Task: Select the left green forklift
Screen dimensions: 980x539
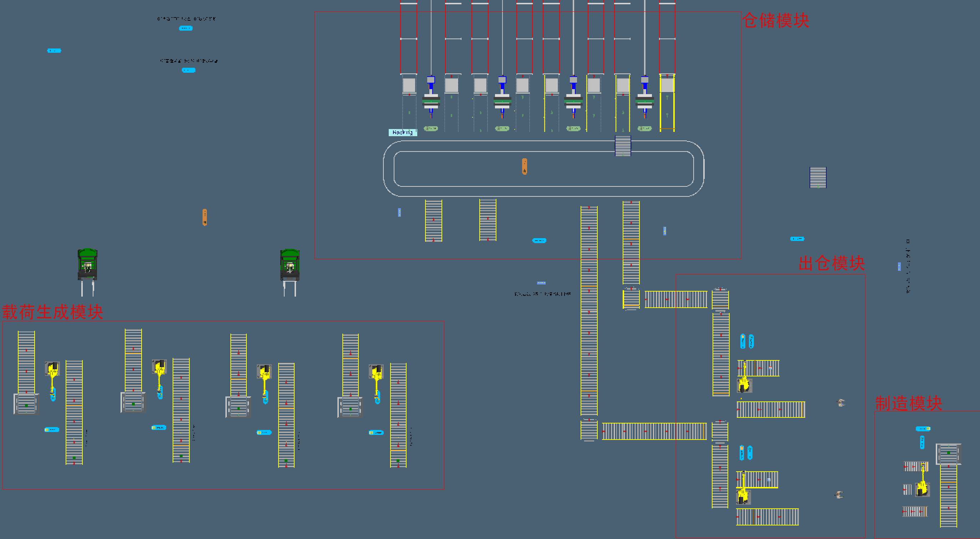Action: tap(87, 265)
